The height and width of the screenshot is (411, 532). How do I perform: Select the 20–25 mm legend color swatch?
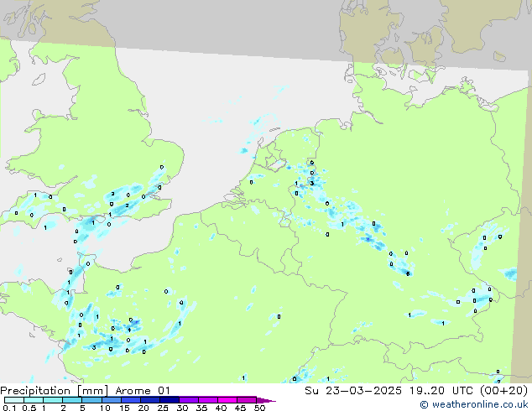tap(149, 400)
